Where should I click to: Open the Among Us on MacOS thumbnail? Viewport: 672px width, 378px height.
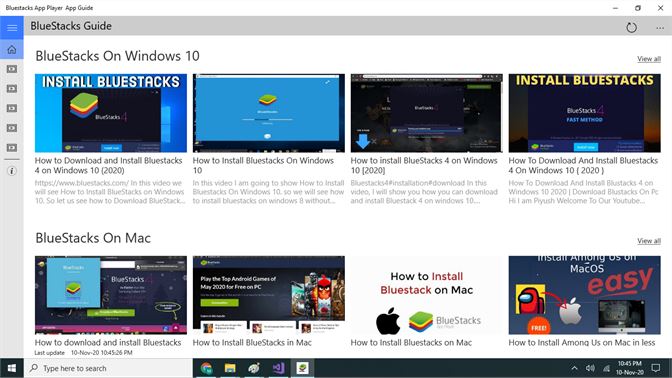584,295
